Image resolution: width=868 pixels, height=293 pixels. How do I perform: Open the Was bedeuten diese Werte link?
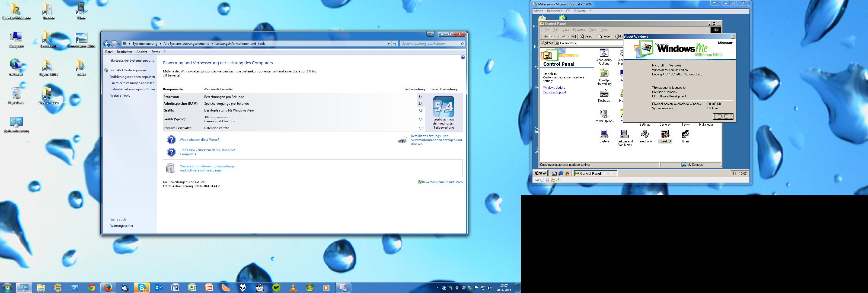(199, 140)
